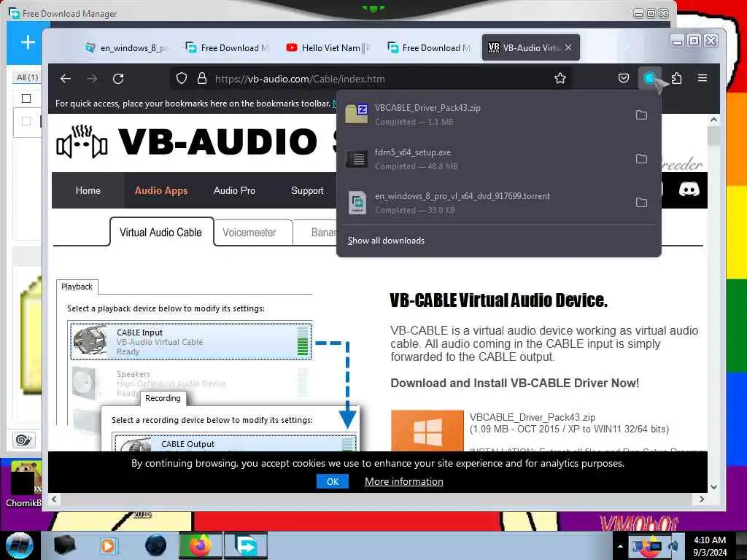Select the Virtual Audio Cable tab

[161, 233]
